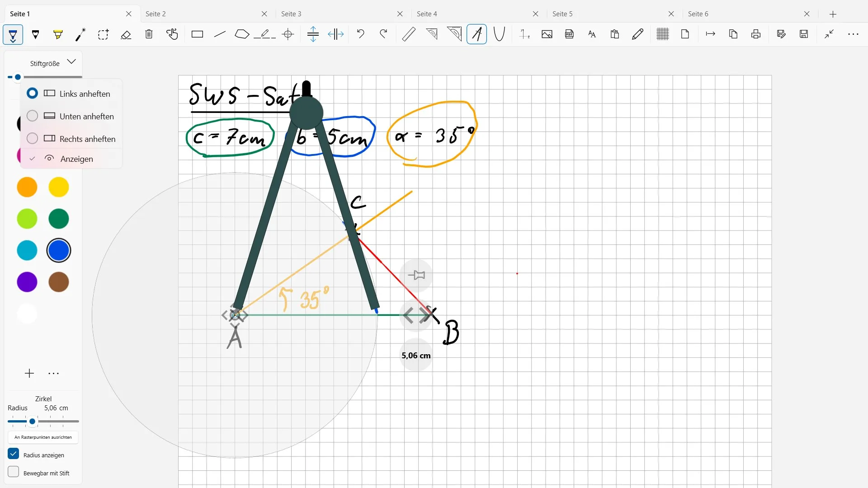The width and height of the screenshot is (868, 488).
Task: Select the straight line tool
Action: 220,34
